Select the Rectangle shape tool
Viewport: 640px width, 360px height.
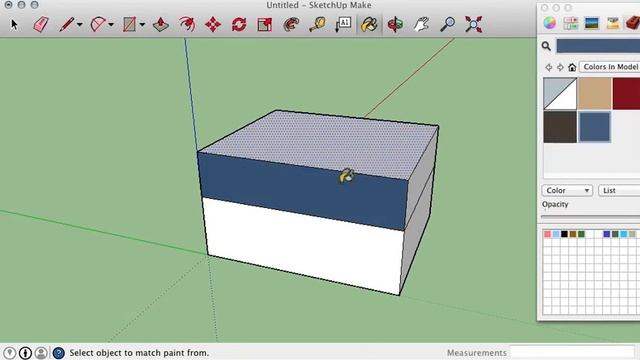point(129,24)
